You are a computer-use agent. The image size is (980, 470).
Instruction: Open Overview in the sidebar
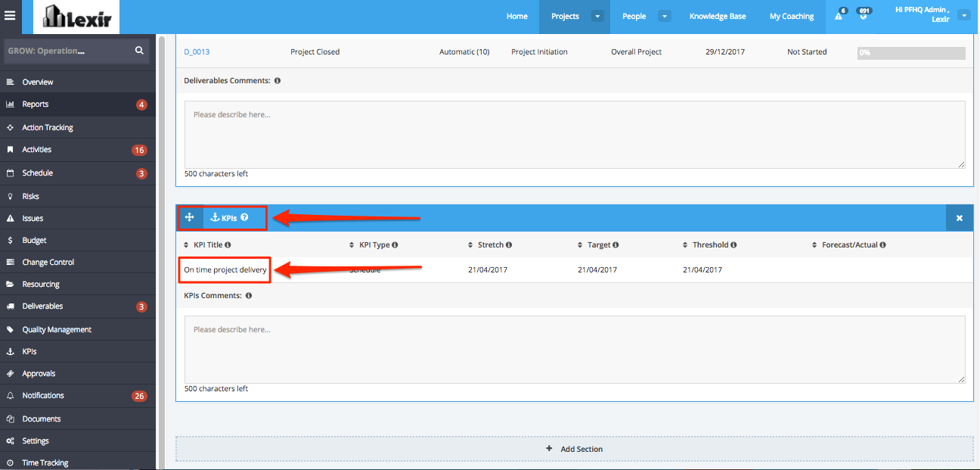pyautogui.click(x=78, y=82)
